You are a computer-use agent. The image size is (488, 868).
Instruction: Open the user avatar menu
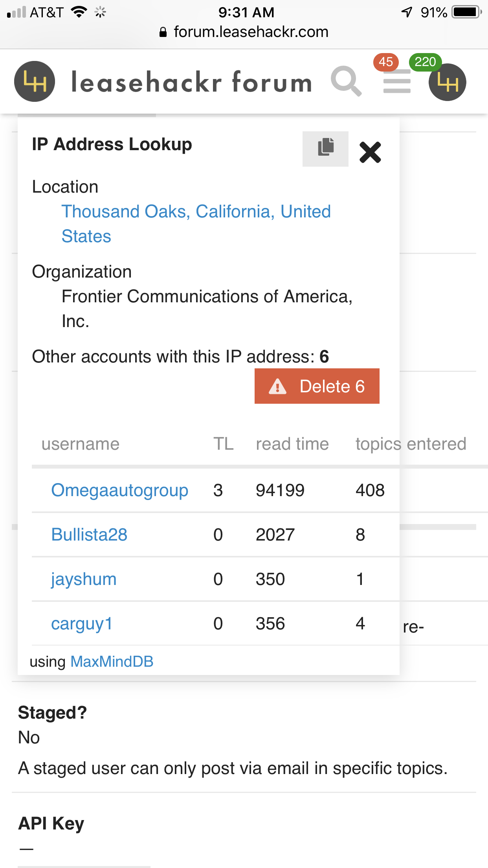[x=447, y=82]
